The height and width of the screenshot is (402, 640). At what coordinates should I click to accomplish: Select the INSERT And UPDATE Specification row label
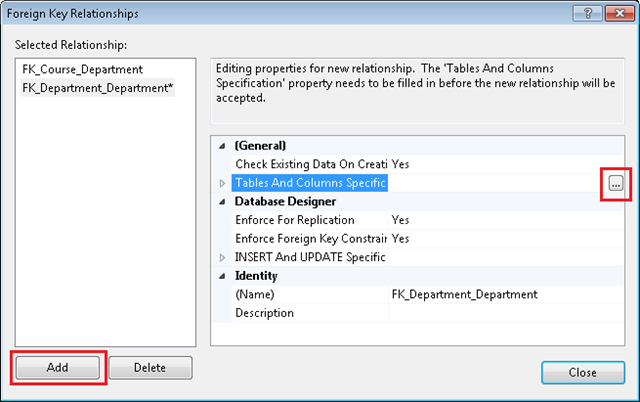click(309, 257)
